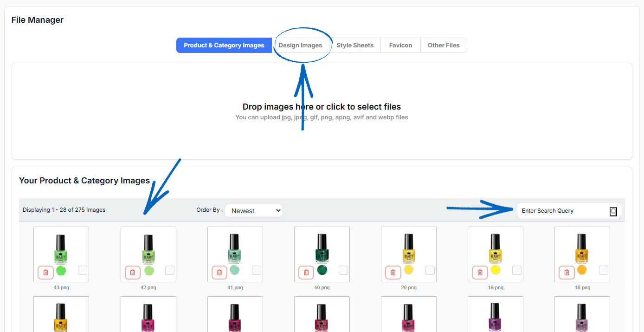This screenshot has width=644, height=332.
Task: Click the 42.png file name label
Action: point(148,288)
